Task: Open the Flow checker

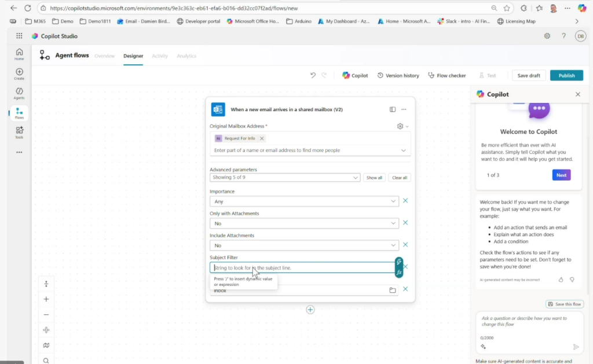Action: [x=447, y=75]
